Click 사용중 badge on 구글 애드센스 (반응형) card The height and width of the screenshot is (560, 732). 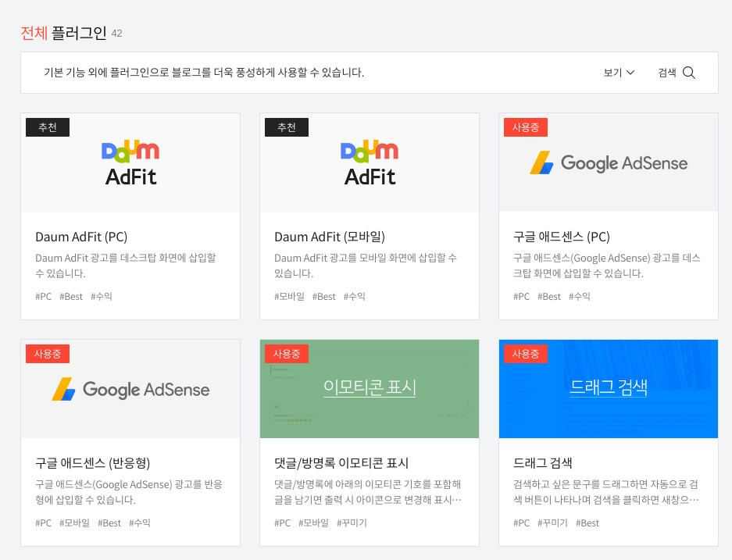click(48, 354)
